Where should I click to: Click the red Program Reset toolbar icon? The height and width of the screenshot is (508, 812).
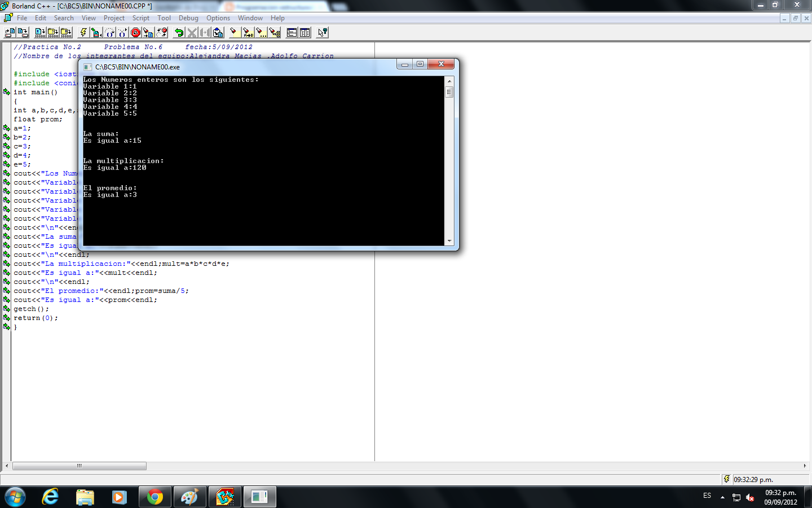click(x=134, y=32)
